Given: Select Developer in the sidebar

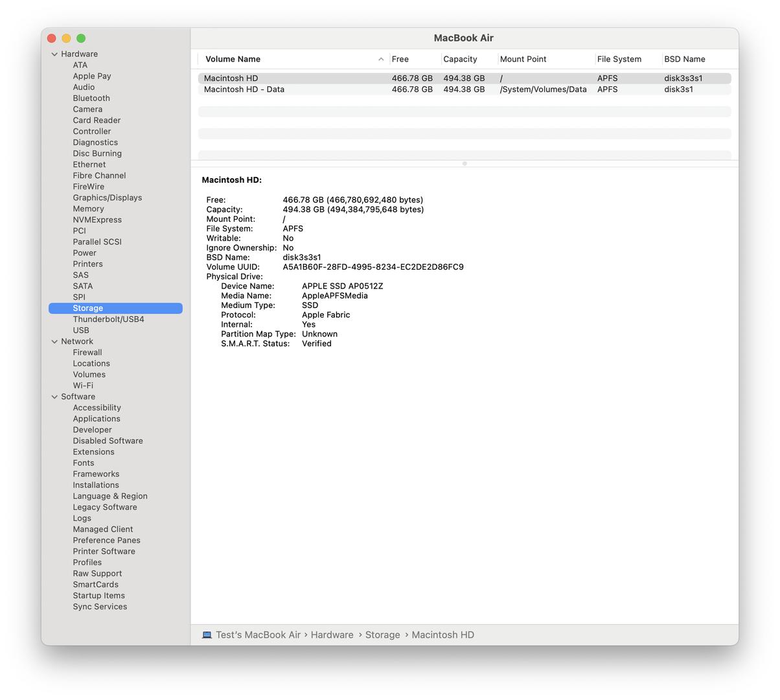Looking at the screenshot, I should click(92, 430).
